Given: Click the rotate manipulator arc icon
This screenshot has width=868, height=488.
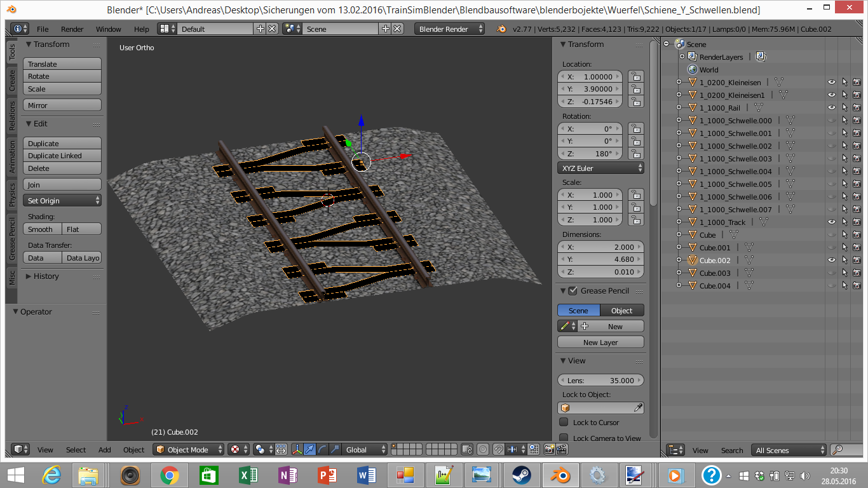Looking at the screenshot, I should click(x=322, y=449).
